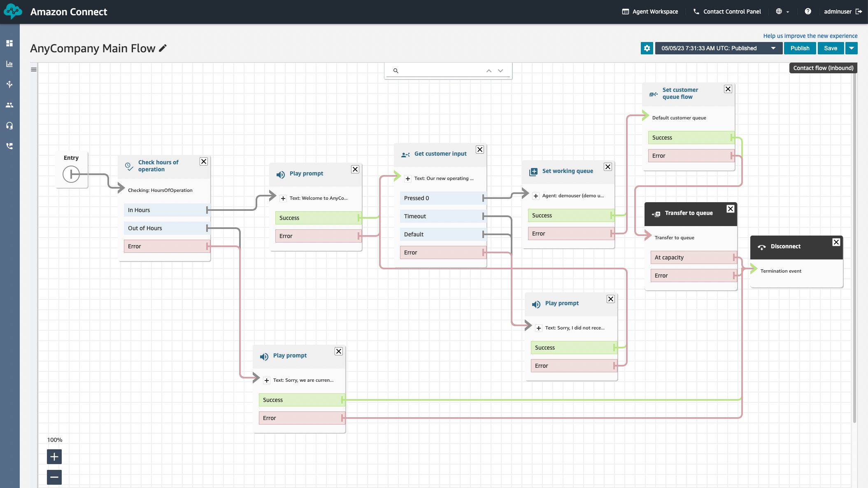
Task: Click the canvas search magnifier icon
Action: click(396, 71)
